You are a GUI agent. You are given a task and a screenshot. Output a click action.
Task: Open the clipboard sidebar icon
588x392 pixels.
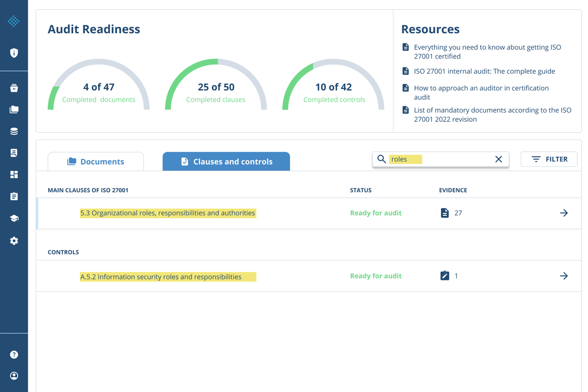pyautogui.click(x=14, y=196)
